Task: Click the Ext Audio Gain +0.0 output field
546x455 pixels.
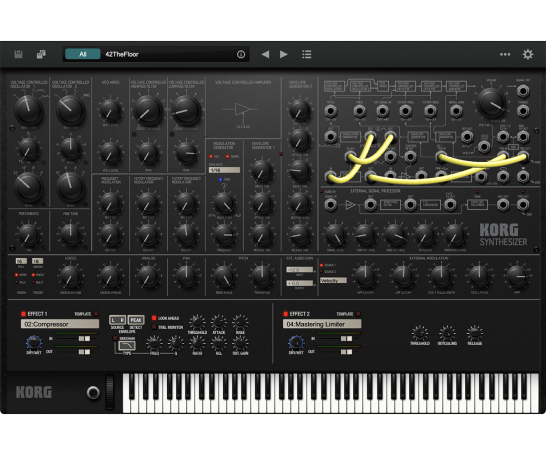Action: (299, 283)
